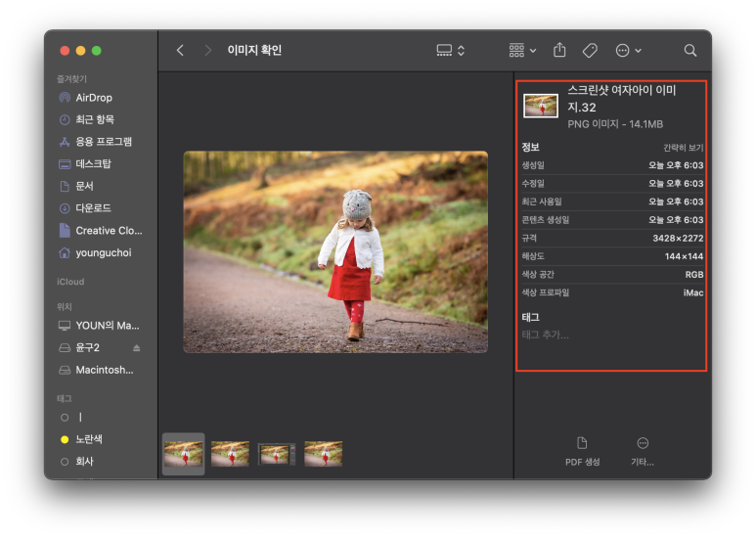This screenshot has height=538, width=756.
Task: Select the second thumbnail in the strip
Action: coord(230,454)
